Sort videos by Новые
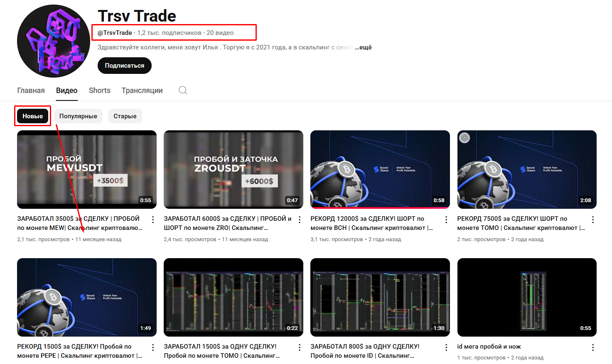 click(x=33, y=116)
